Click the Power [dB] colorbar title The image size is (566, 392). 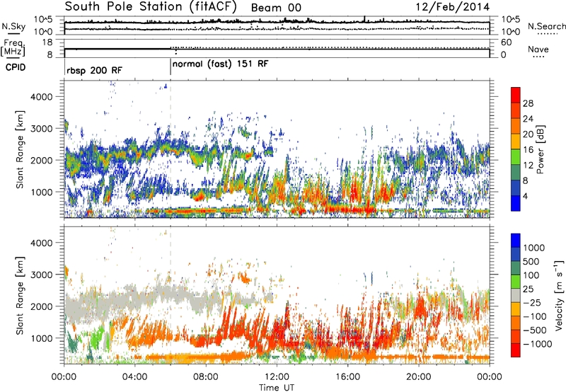(x=540, y=149)
